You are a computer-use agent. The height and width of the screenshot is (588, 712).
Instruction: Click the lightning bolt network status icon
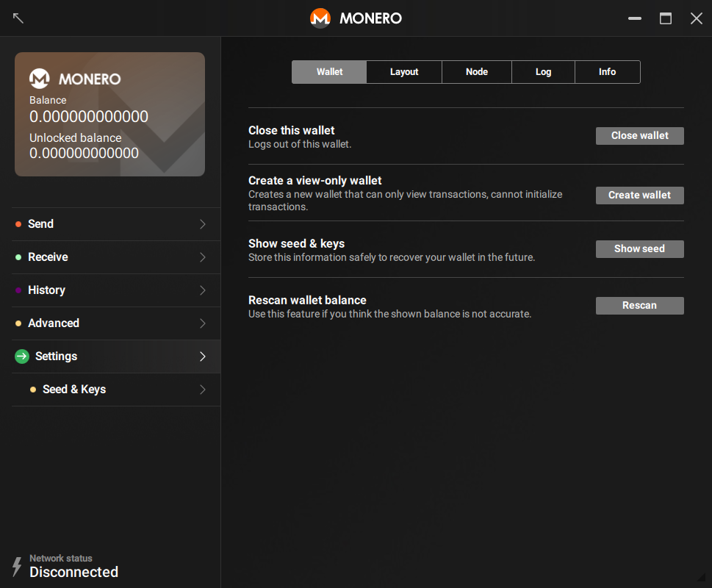17,566
